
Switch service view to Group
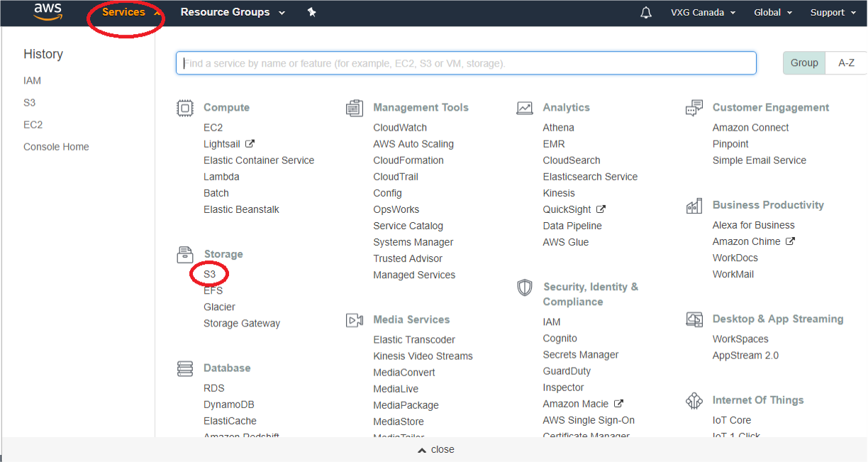point(804,62)
